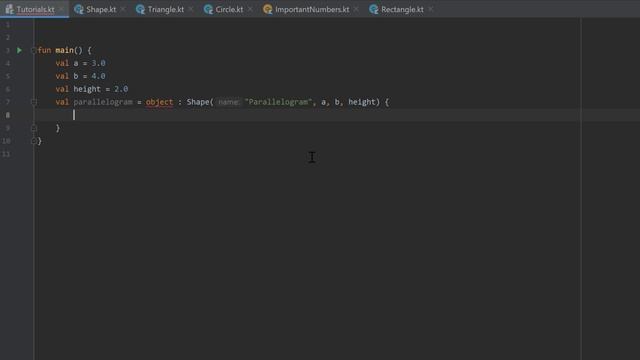Screen dimensions: 640x360
Task: Click the 'main' function name
Action: coord(64,50)
